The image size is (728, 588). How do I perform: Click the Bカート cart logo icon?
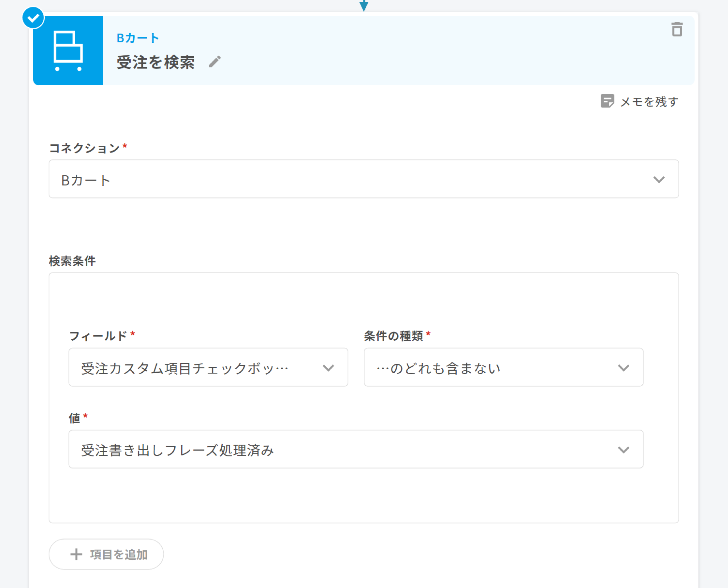coord(68,50)
